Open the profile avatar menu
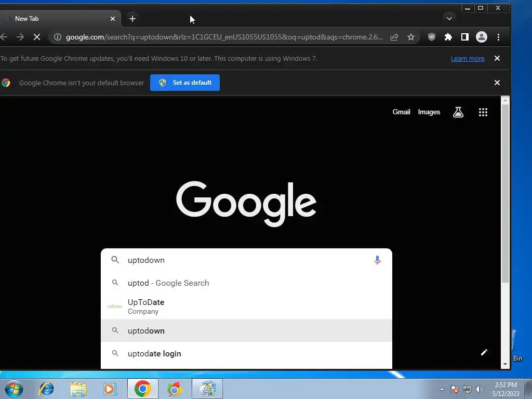532x399 pixels. 482,37
